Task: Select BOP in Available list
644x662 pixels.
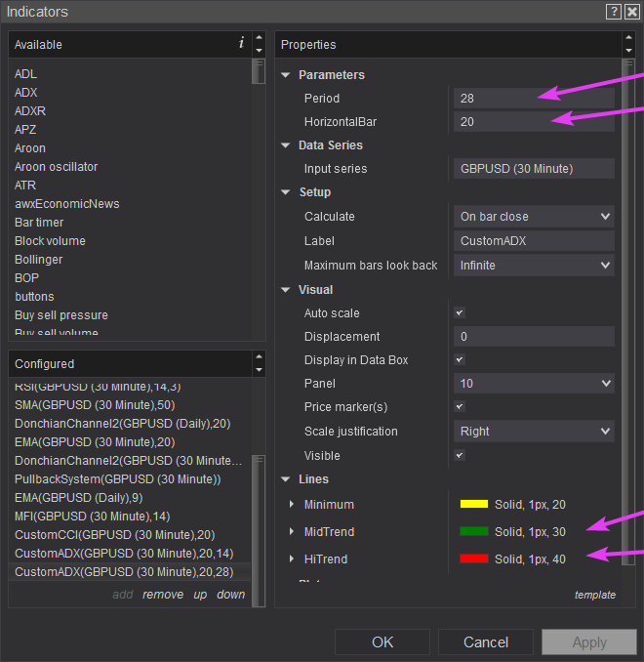Action: 26,278
